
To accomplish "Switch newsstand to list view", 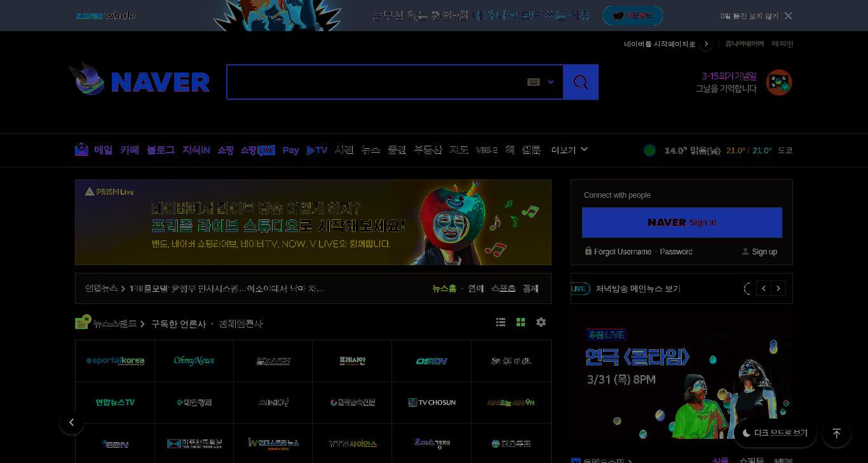I will point(501,322).
